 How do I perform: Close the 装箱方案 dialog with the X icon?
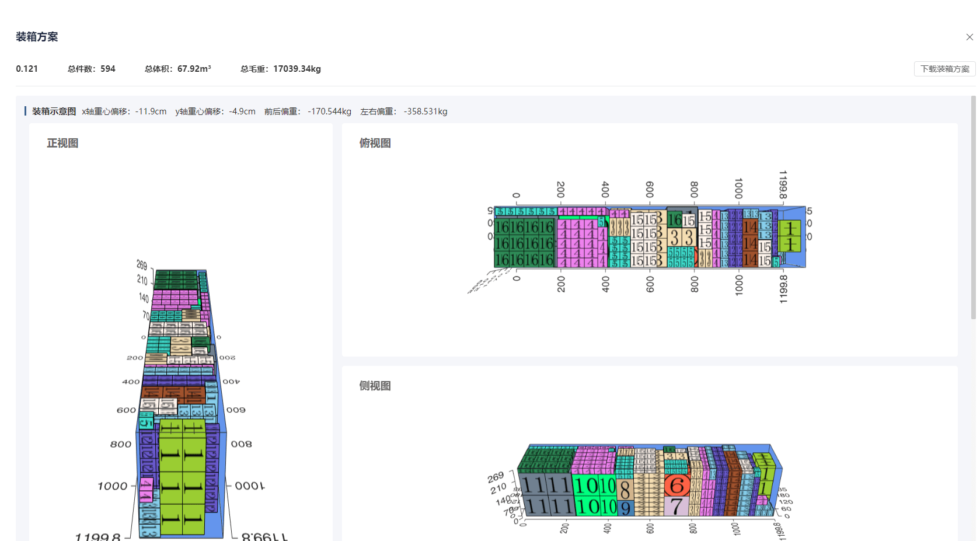[969, 37]
